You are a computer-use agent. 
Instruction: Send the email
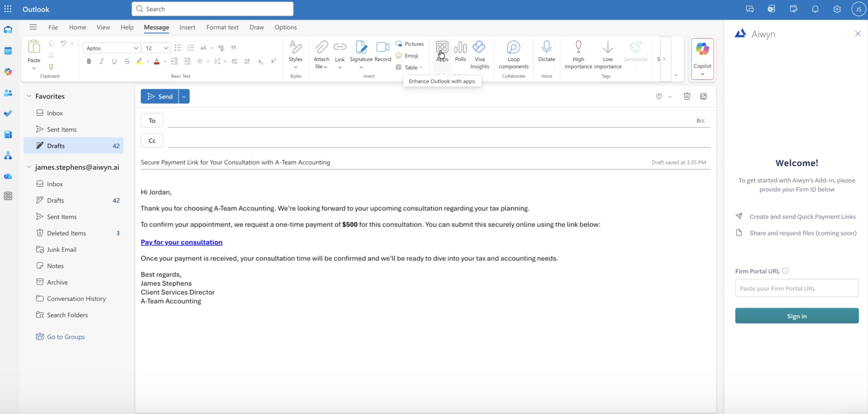[159, 96]
